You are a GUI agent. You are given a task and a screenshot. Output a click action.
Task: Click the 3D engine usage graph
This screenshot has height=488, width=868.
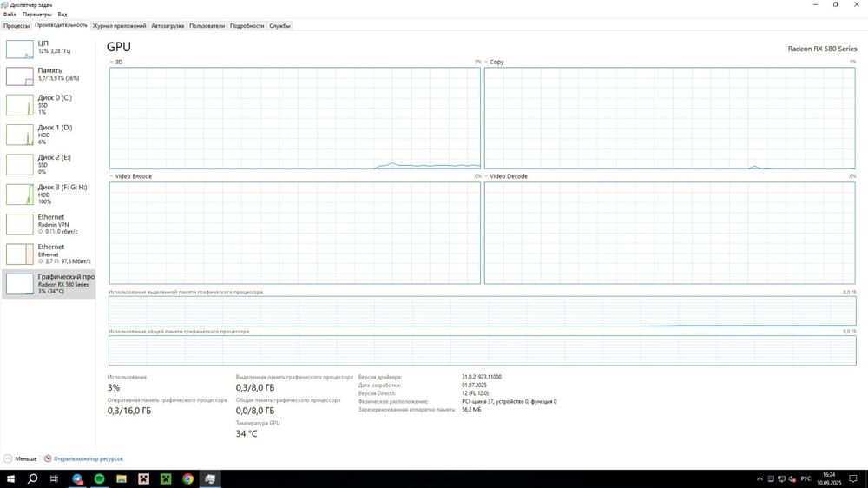click(294, 118)
